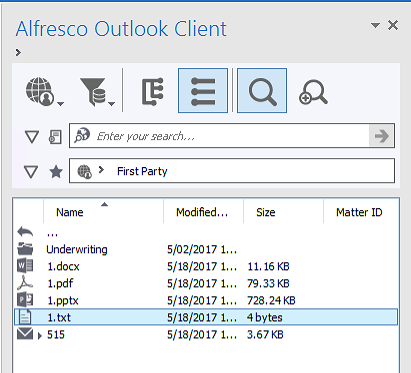The image size is (411, 373).
Task: Collapse the search row triangle
Action: [32, 137]
